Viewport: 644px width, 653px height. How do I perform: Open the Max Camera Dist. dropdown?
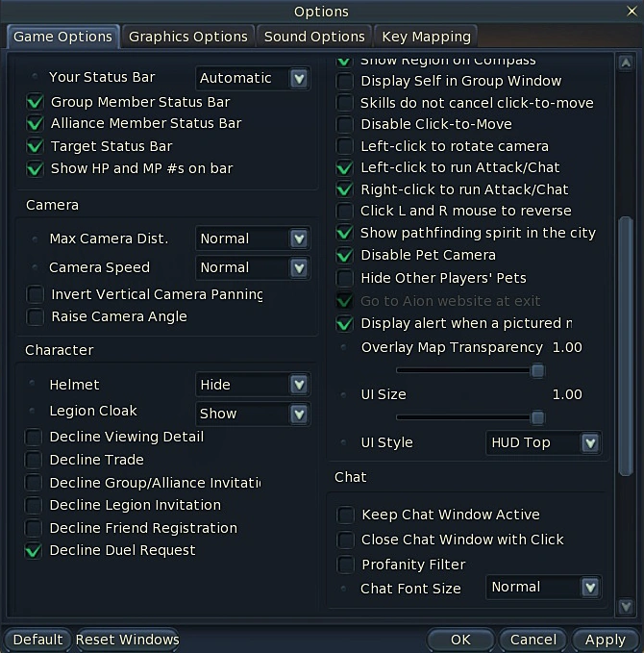tap(299, 239)
